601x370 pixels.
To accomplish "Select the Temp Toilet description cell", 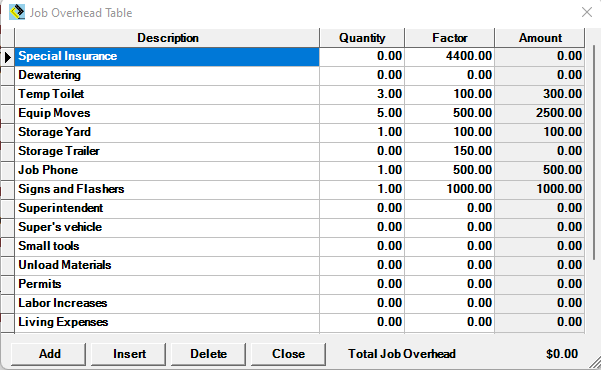I will click(x=167, y=94).
